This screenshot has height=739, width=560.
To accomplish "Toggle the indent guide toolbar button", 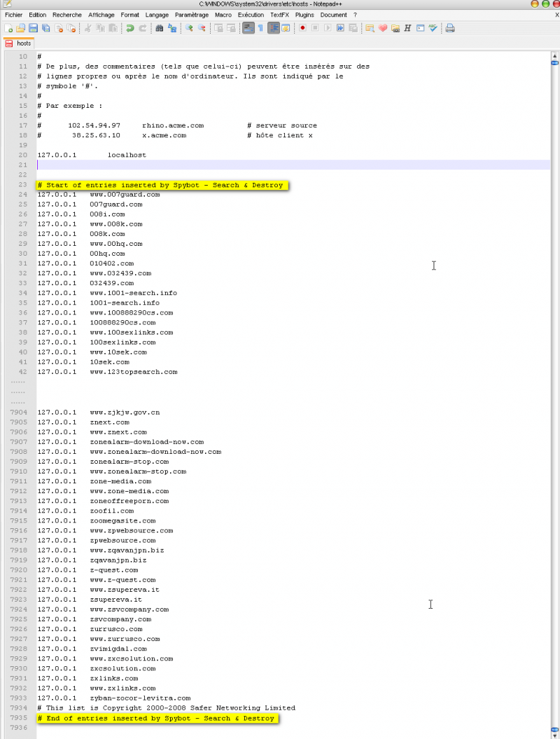I will tap(274, 28).
